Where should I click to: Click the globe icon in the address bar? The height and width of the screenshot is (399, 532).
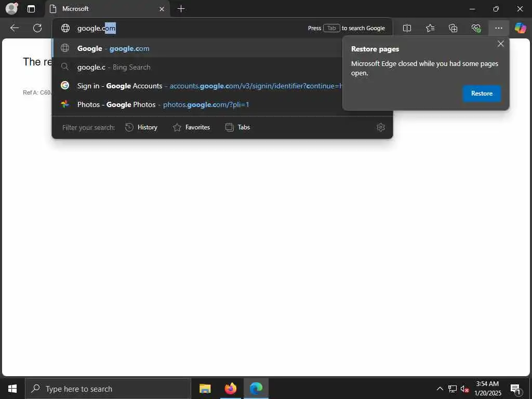click(x=65, y=28)
